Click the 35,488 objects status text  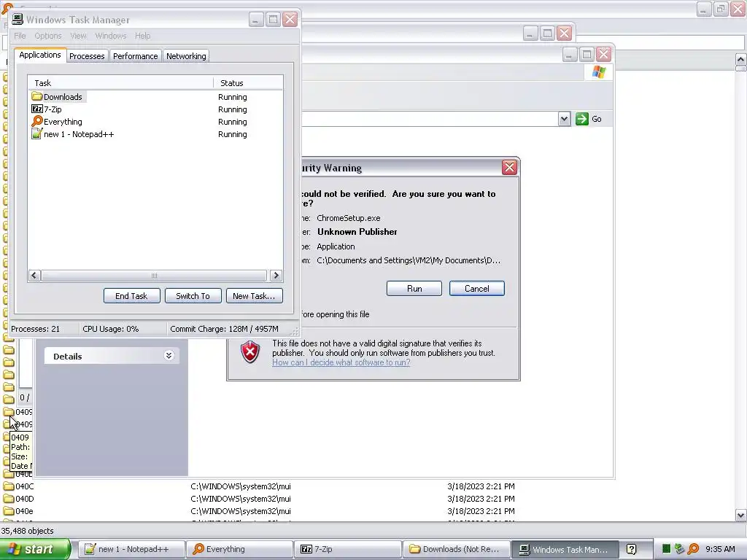27,531
